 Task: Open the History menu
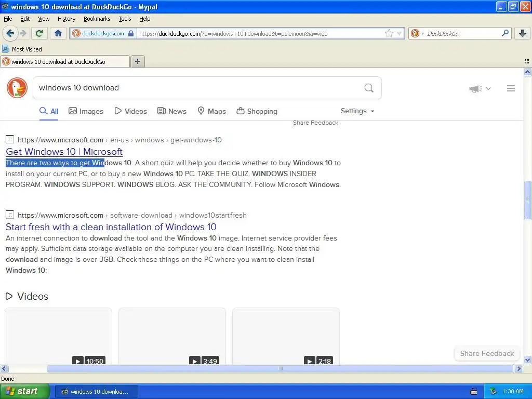point(66,19)
